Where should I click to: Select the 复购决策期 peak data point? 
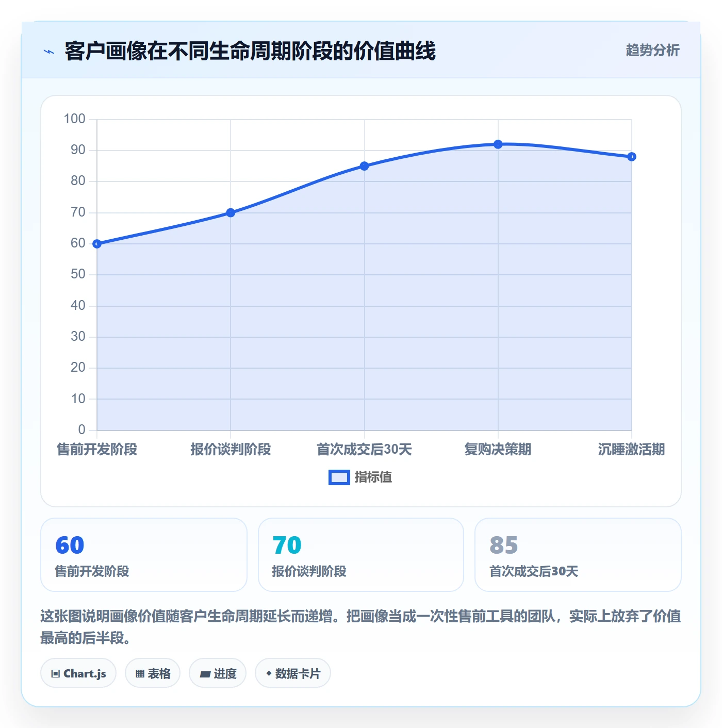tap(498, 144)
